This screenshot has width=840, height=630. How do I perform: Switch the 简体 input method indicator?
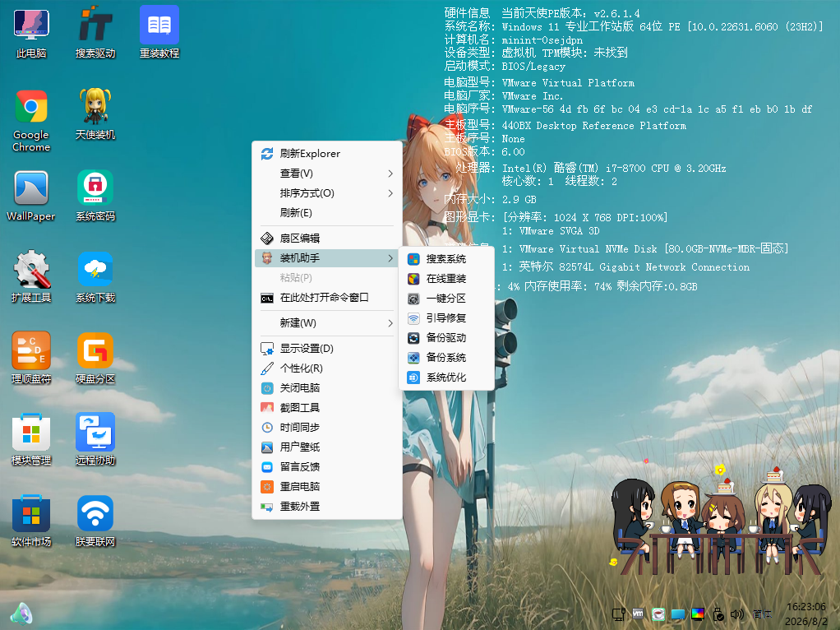tap(762, 614)
